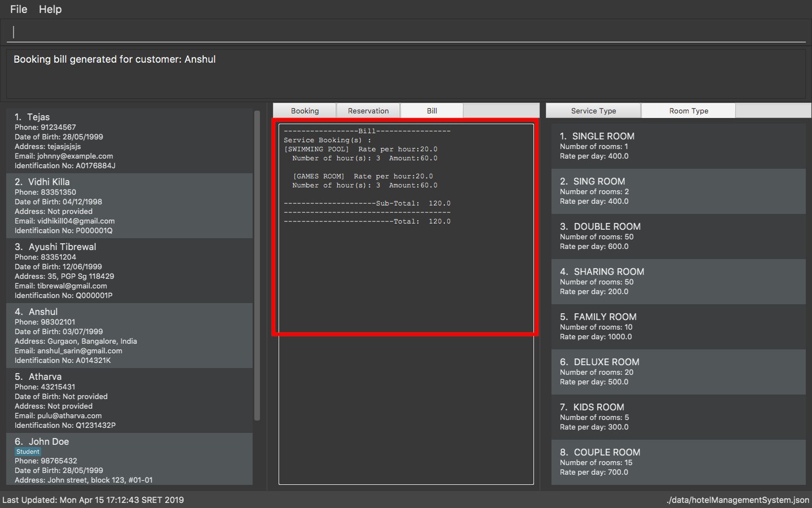Select customer Ayushi Tibrewal
Screen dimensions: 812x508
click(130, 270)
